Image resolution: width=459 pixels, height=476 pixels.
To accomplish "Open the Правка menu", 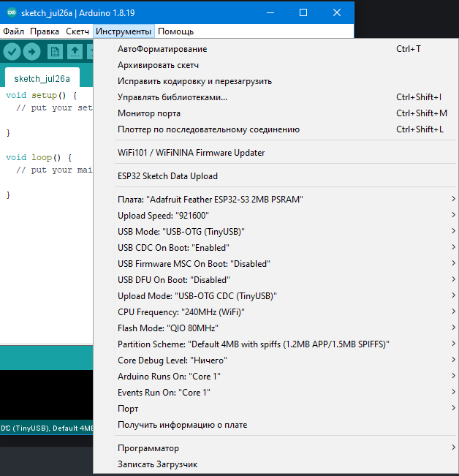I will (x=45, y=31).
